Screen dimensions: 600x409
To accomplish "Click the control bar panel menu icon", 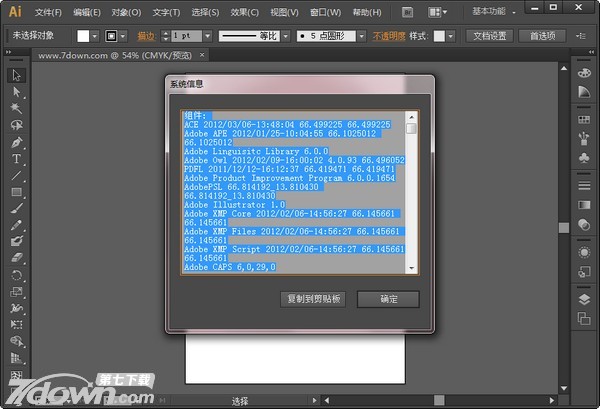I will [x=581, y=36].
